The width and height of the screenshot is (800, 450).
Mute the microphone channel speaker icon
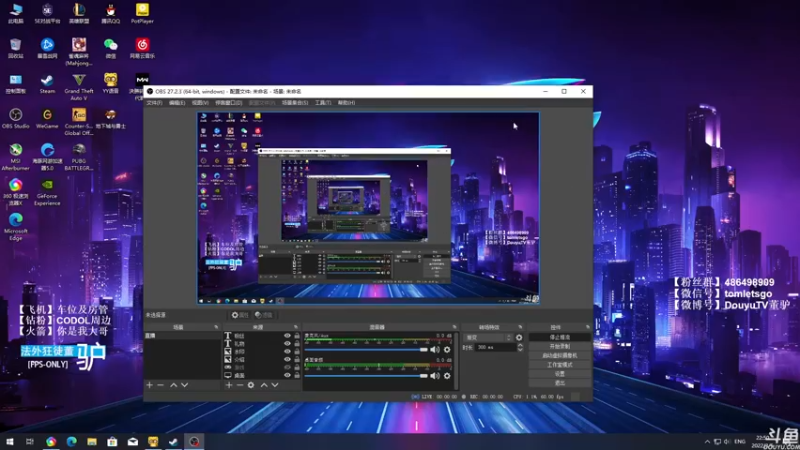click(x=435, y=349)
